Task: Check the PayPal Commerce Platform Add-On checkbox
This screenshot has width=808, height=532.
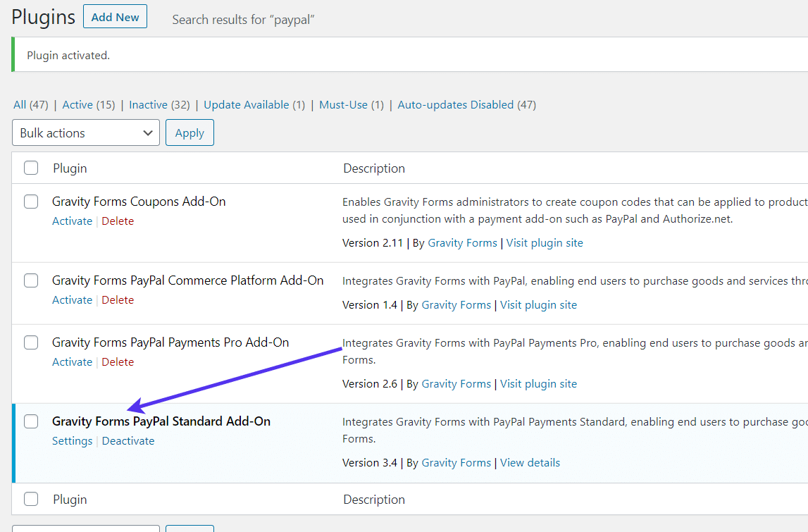Action: click(30, 280)
